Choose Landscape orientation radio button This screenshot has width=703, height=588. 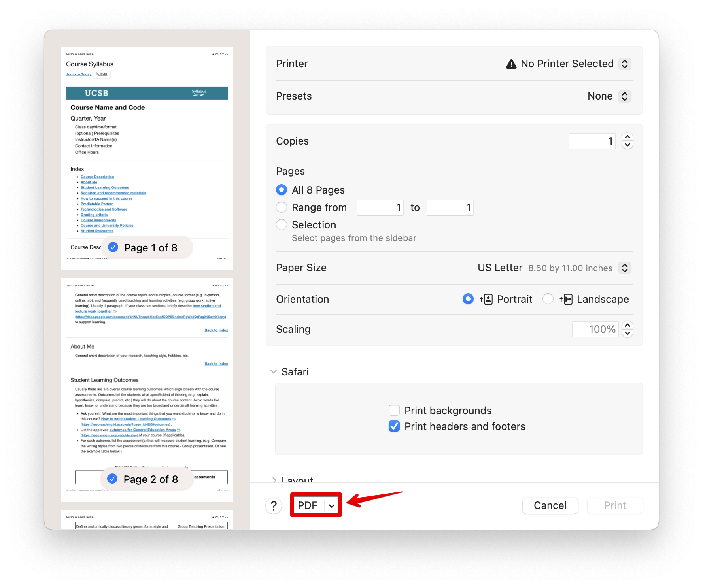click(548, 299)
